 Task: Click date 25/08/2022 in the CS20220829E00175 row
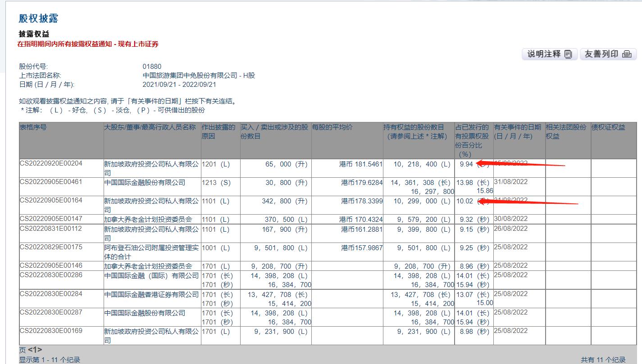click(x=511, y=247)
